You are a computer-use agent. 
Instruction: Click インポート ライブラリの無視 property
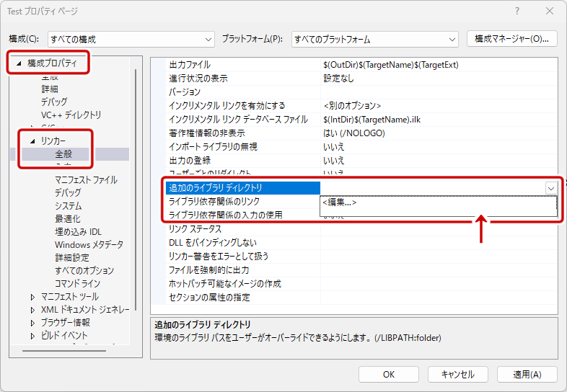point(213,147)
